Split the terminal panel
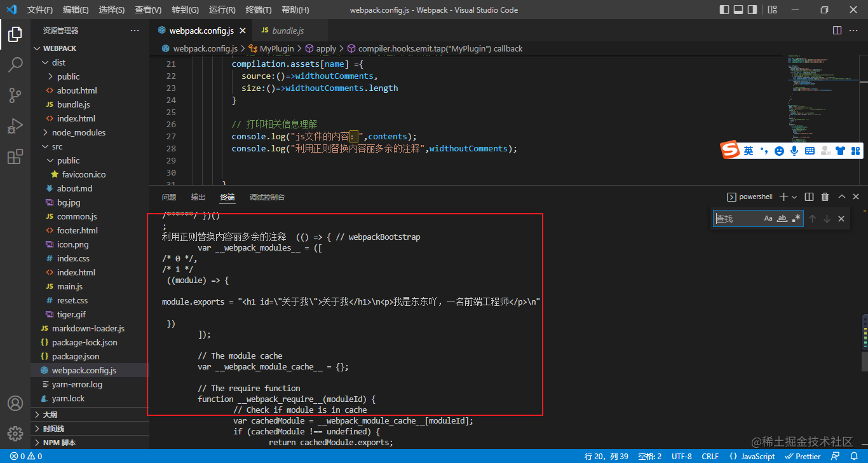868x463 pixels. 809,197
